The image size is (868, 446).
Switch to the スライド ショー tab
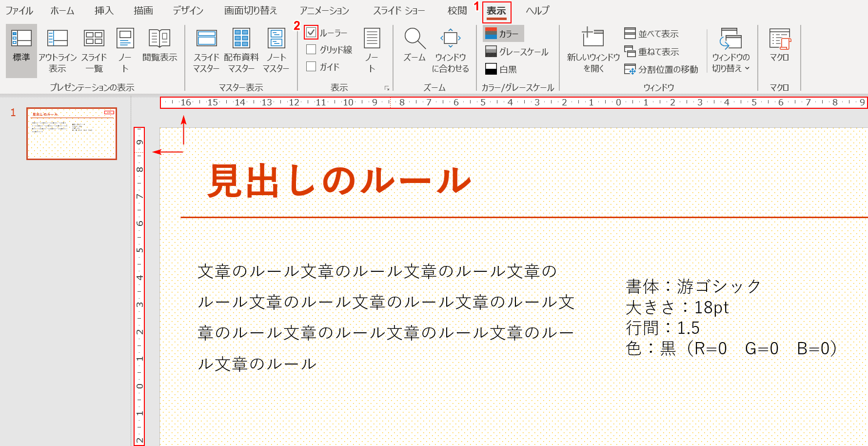[x=399, y=11]
